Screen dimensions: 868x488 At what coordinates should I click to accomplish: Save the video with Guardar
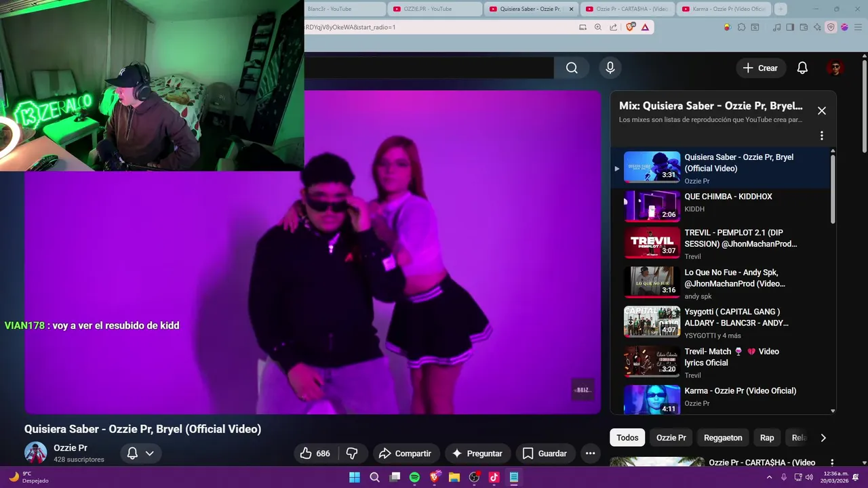pyautogui.click(x=545, y=453)
